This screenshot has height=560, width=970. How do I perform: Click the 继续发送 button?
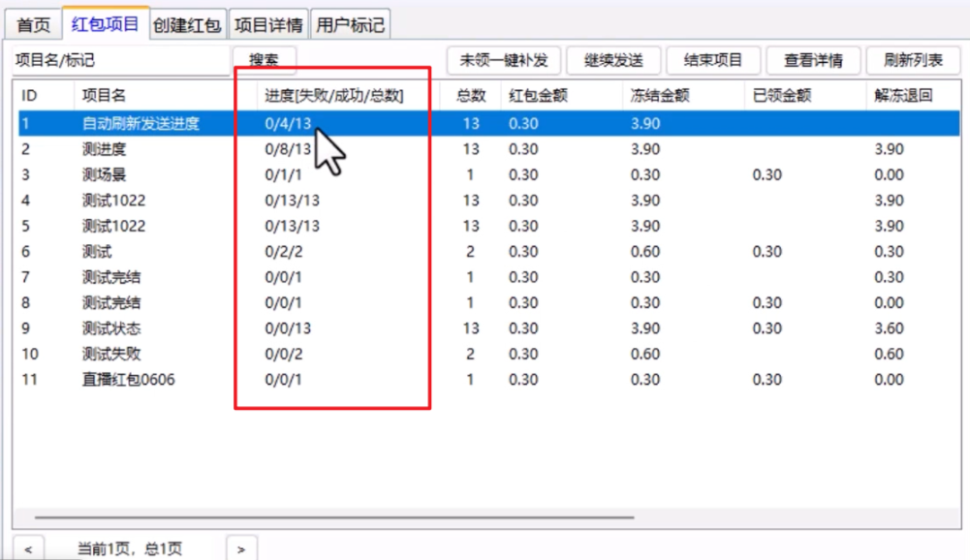pyautogui.click(x=613, y=60)
